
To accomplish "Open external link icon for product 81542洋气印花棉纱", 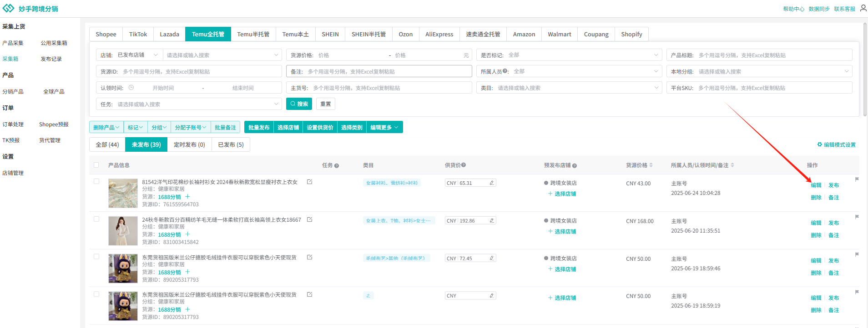I will pos(309,182).
